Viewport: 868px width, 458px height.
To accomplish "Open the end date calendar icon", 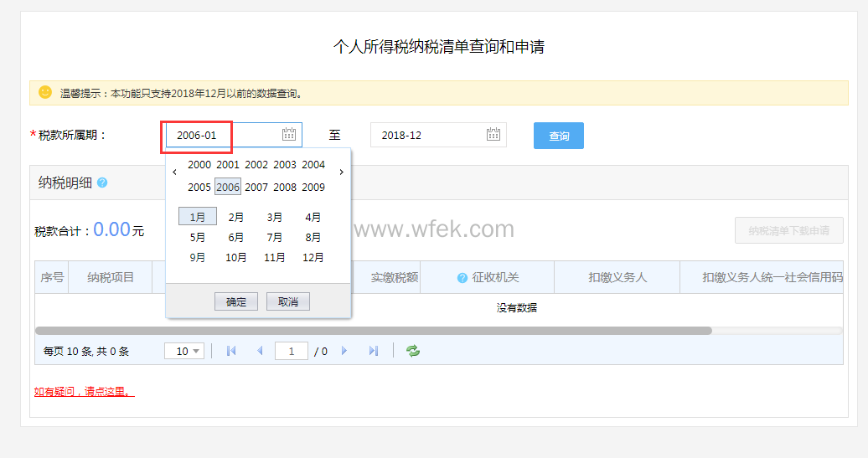I will pos(493,135).
